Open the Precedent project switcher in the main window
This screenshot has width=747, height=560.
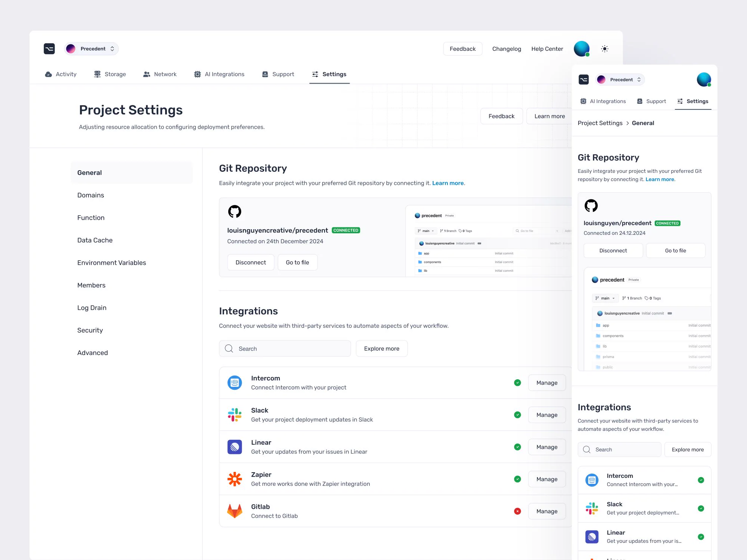[x=92, y=49]
